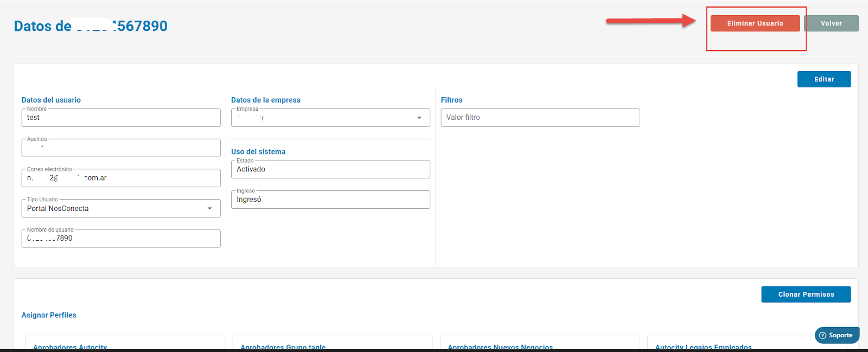Select the Autocity Legajos Empleados card
This screenshot has width=868, height=352.
click(x=748, y=343)
